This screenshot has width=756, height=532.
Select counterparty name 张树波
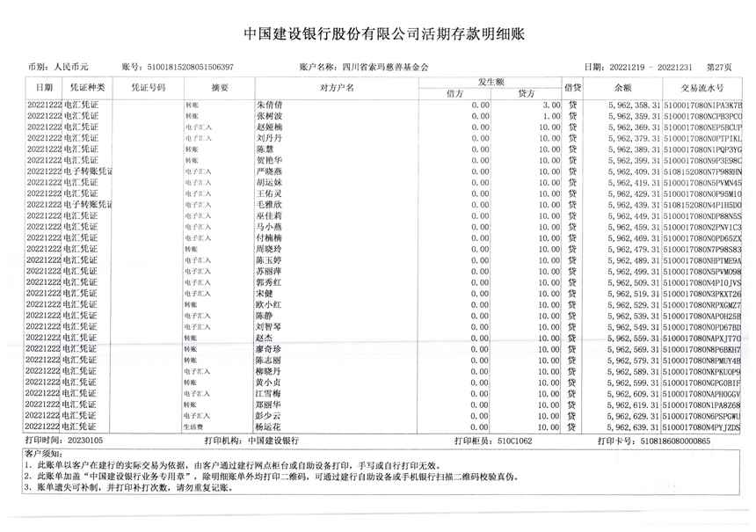270,116
